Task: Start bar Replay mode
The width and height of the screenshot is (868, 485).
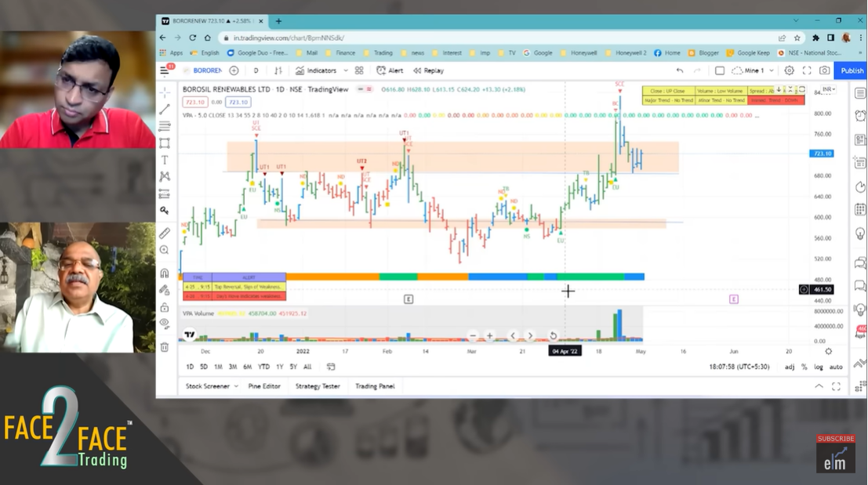Action: (x=428, y=71)
